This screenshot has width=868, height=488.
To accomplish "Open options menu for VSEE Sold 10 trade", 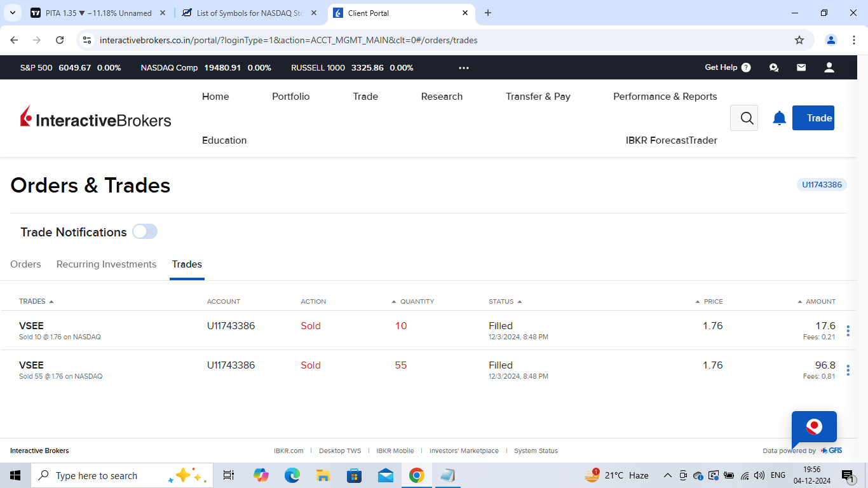I will tap(848, 331).
